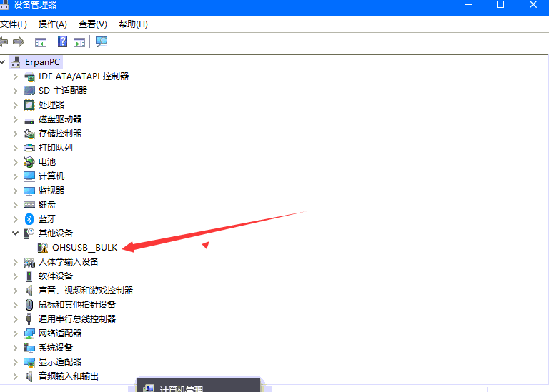The width and height of the screenshot is (549, 392).
Task: Click the 人体学输入设备 icon
Action: [x=29, y=262]
